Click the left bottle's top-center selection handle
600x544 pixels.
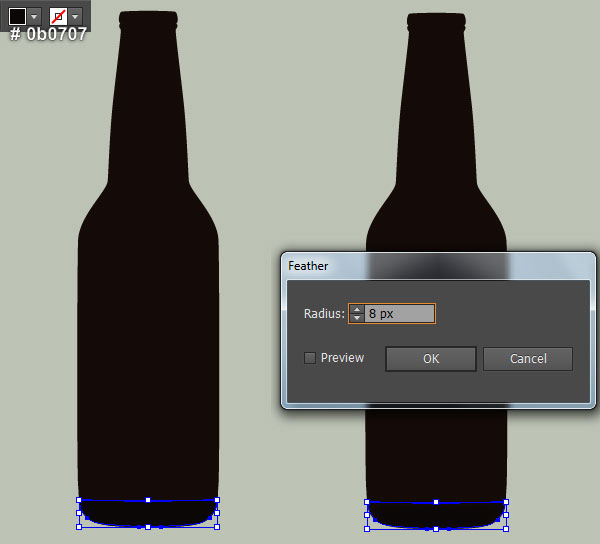coord(148,500)
